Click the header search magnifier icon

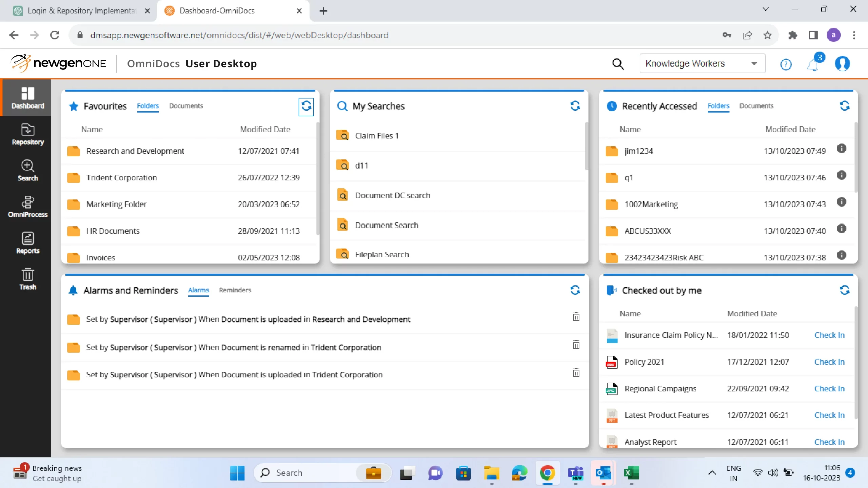(618, 64)
